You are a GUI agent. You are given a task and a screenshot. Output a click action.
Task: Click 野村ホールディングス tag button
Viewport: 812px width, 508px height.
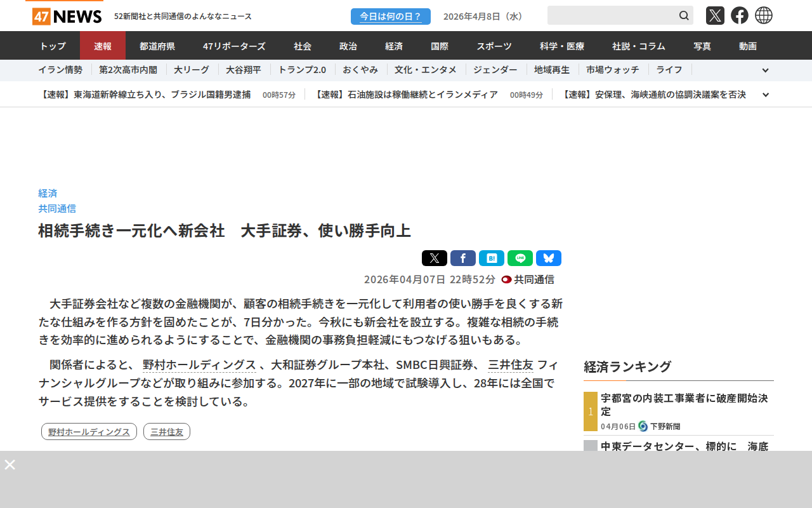coord(89,432)
